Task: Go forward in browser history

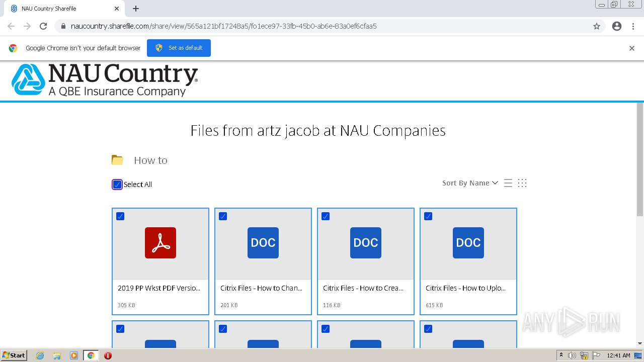Action: pos(27,26)
